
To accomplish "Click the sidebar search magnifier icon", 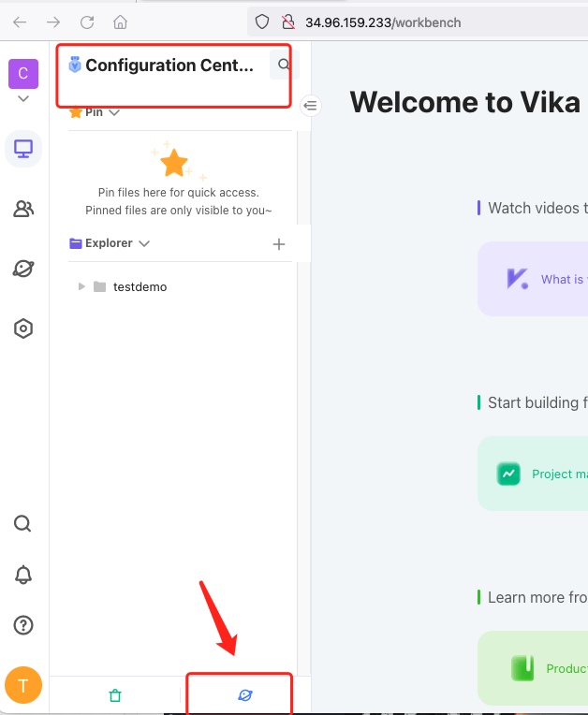I will point(22,523).
